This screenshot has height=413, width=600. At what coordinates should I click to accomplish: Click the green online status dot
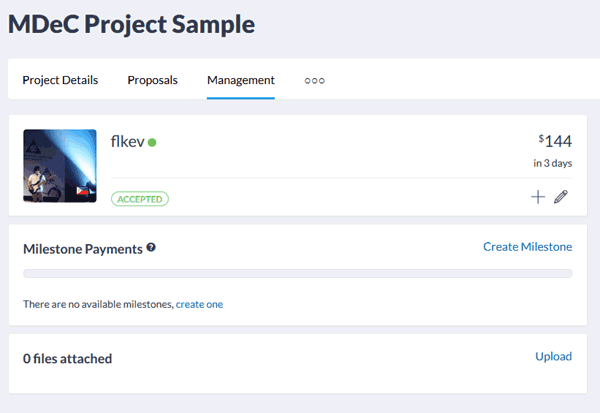pyautogui.click(x=152, y=142)
